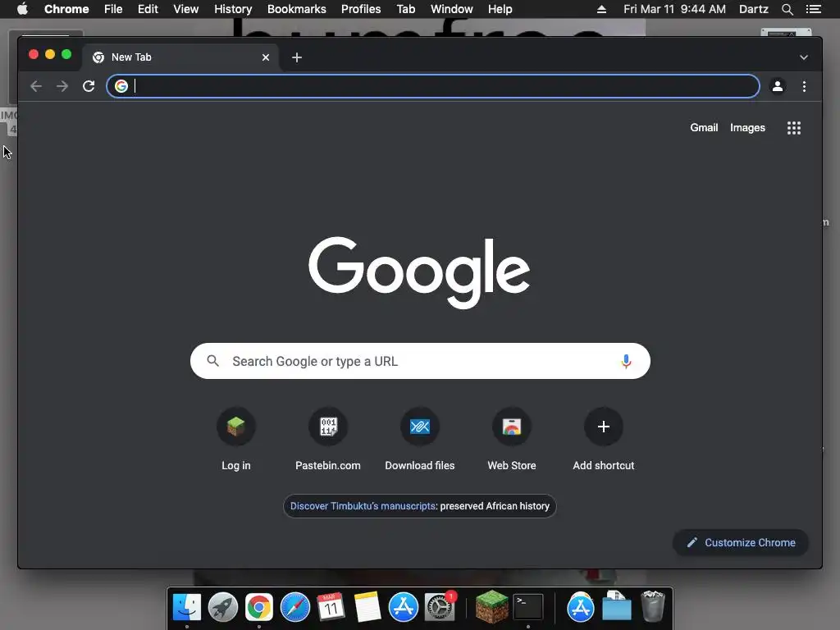Click the magnifier icon in Google search box
The image size is (840, 630).
tap(212, 361)
